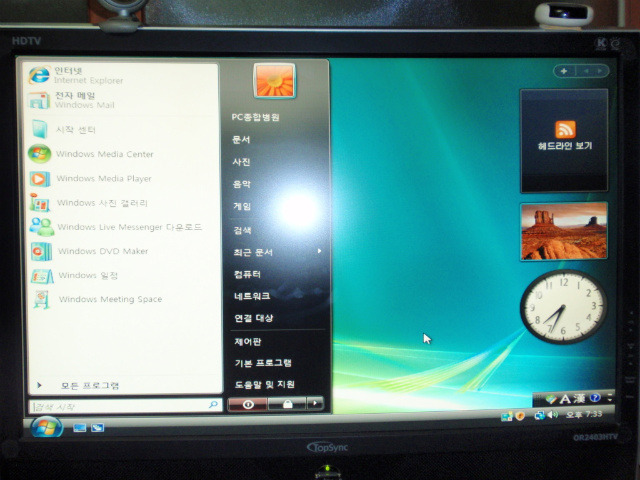Click 헤드라인 보기 view headlines link
Screen dimensions: 640x480
point(565,146)
